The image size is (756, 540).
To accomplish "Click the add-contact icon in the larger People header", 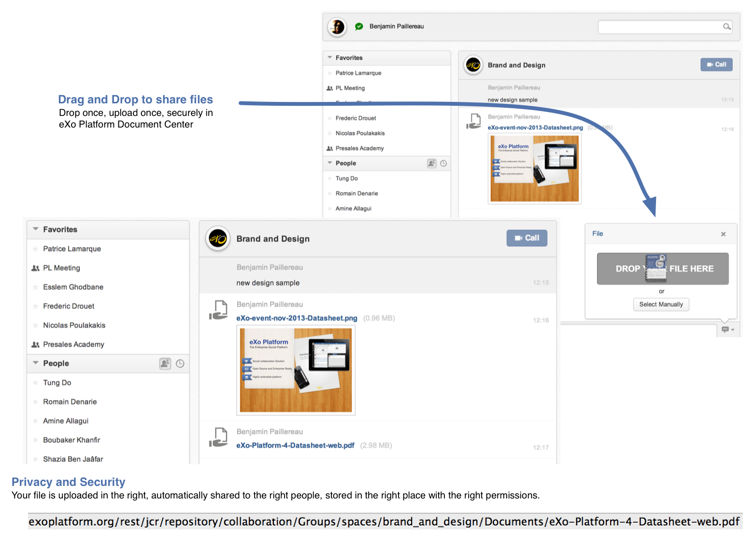I will (x=165, y=363).
